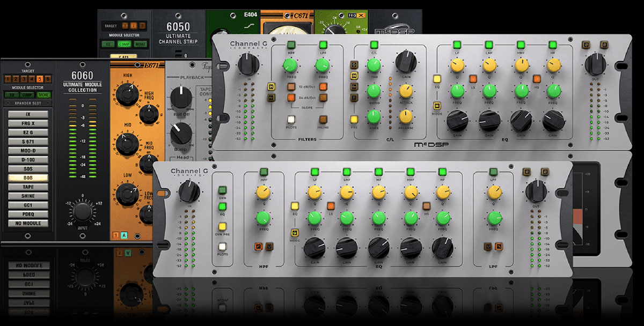Viewport: 644px width, 326px height.
Task: Click the F button beside Compact's RATIO knob
Action: (354, 97)
